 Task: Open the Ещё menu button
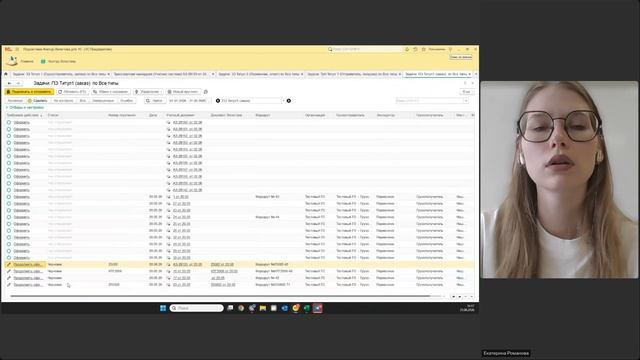pos(466,92)
